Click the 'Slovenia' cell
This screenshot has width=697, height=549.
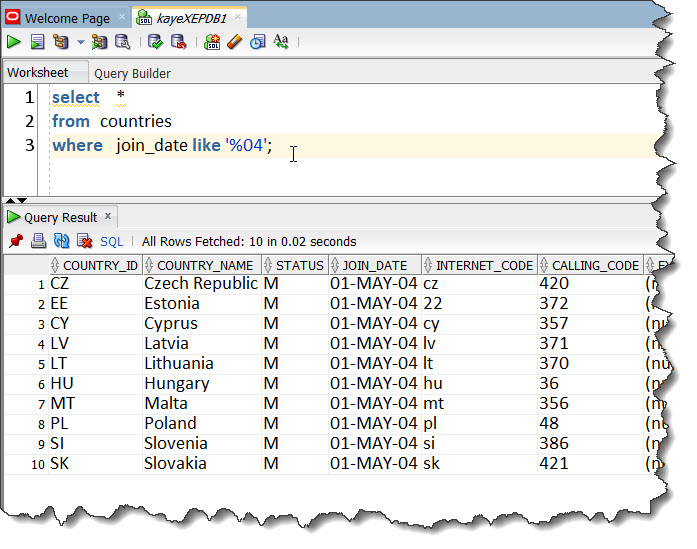point(201,444)
